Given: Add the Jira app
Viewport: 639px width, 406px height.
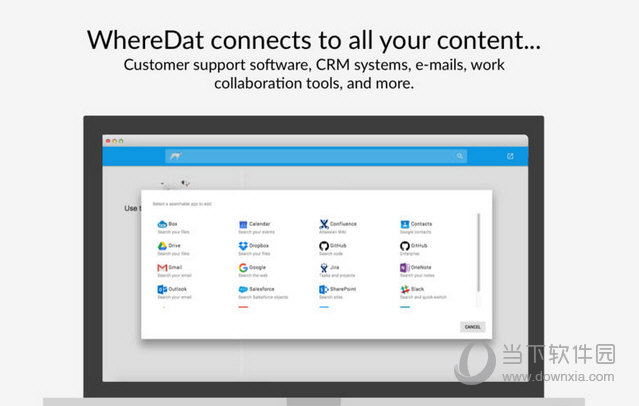Looking at the screenshot, I should (x=337, y=271).
